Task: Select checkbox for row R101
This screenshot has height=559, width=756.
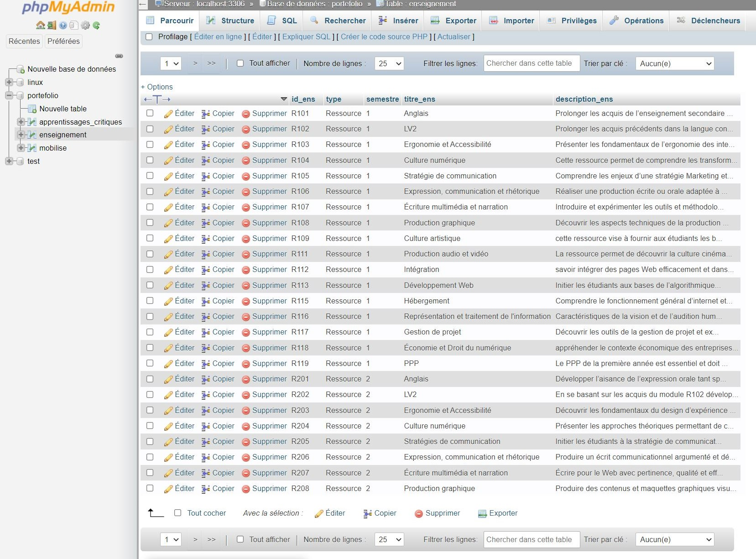Action: (150, 113)
